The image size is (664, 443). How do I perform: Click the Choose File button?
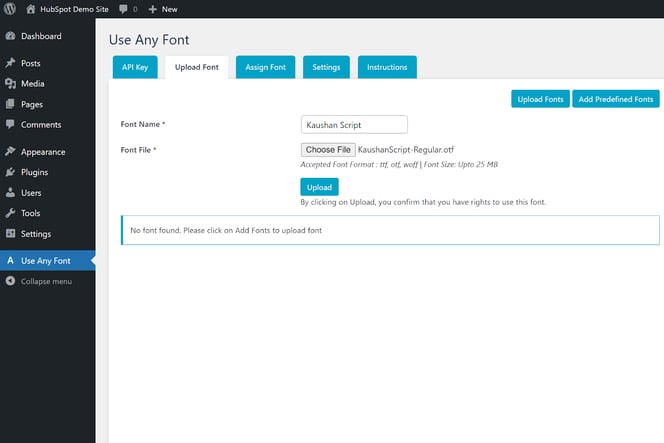click(x=328, y=150)
